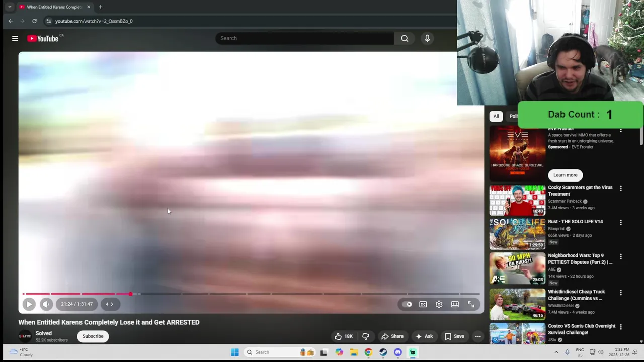The width and height of the screenshot is (644, 362).
Task: Open options for Costco VS Sam's video
Action: pos(621,327)
